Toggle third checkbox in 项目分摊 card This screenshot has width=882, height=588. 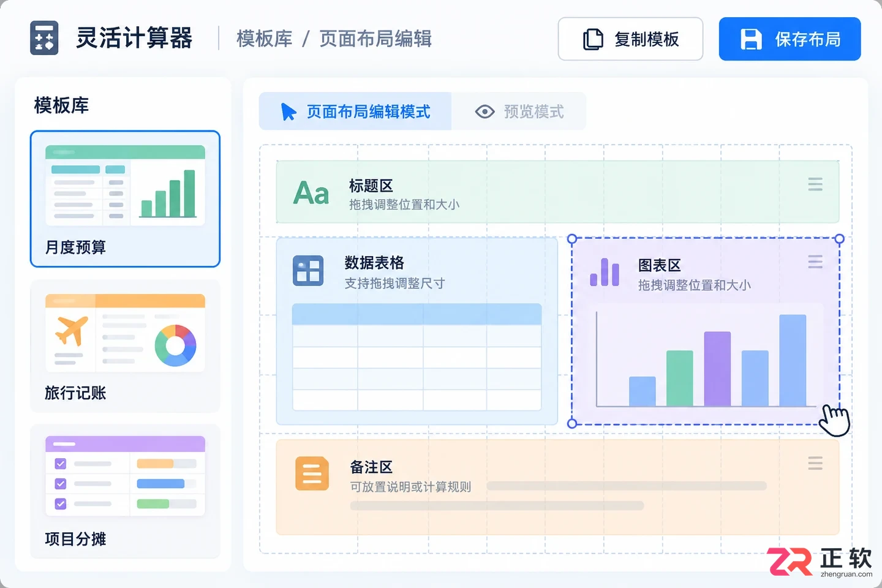coord(61,504)
